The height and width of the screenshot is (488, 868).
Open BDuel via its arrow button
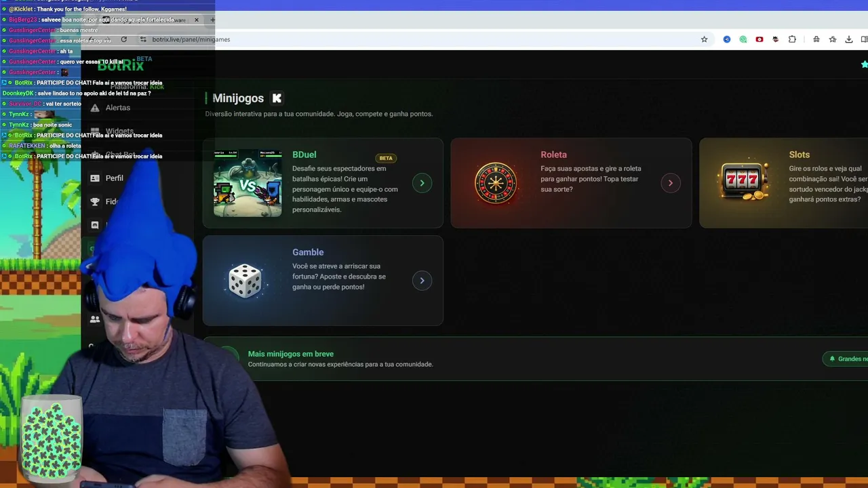[x=422, y=183]
